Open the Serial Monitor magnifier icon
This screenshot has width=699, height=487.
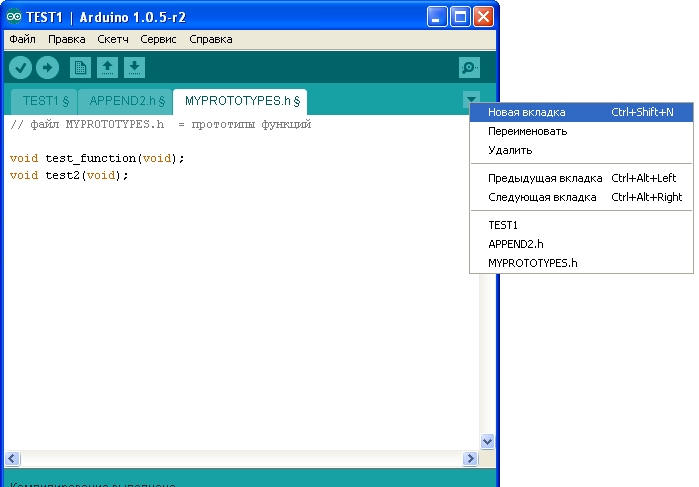pyautogui.click(x=469, y=68)
